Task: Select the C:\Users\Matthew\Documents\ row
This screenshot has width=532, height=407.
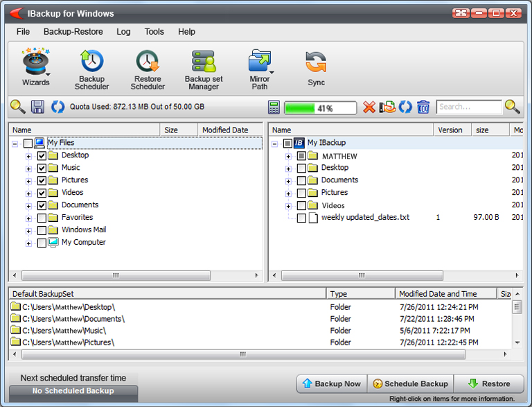Action: (260, 319)
